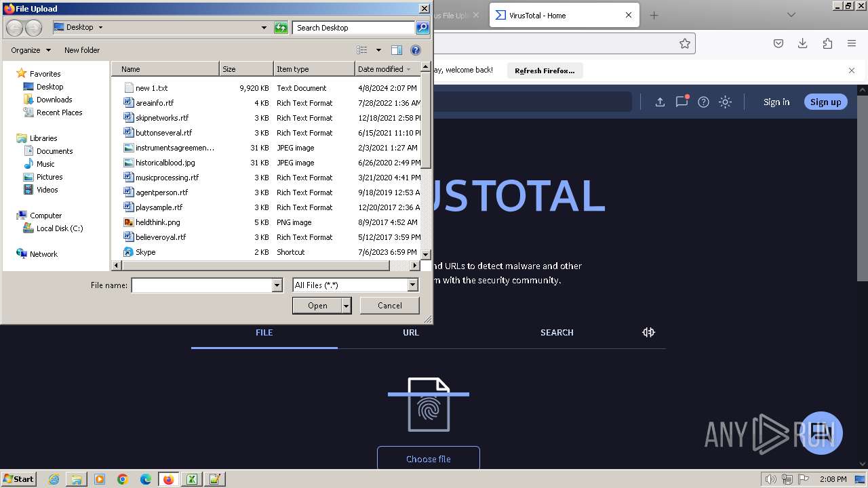Open Pictures under Libraries
This screenshot has width=868, height=488.
50,177
